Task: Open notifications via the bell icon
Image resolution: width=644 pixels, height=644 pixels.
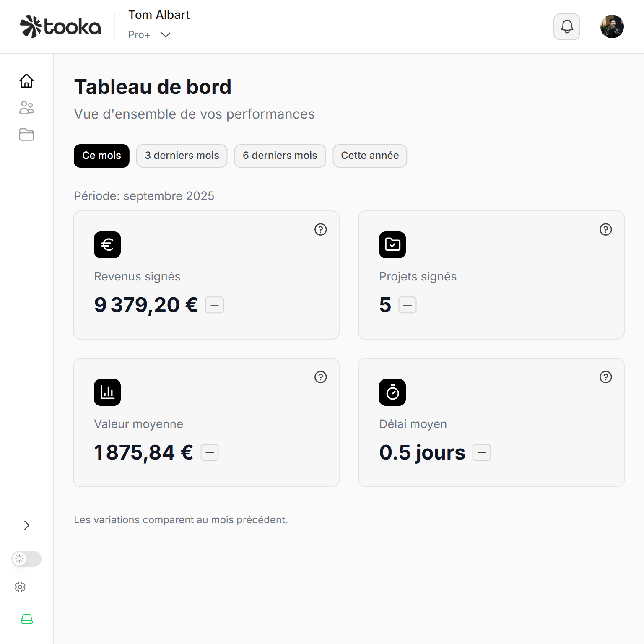Action: click(x=567, y=26)
